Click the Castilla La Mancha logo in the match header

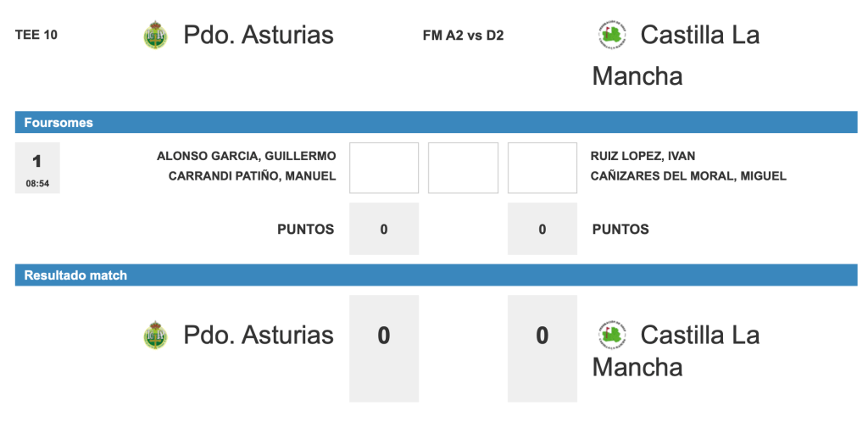[x=611, y=35]
